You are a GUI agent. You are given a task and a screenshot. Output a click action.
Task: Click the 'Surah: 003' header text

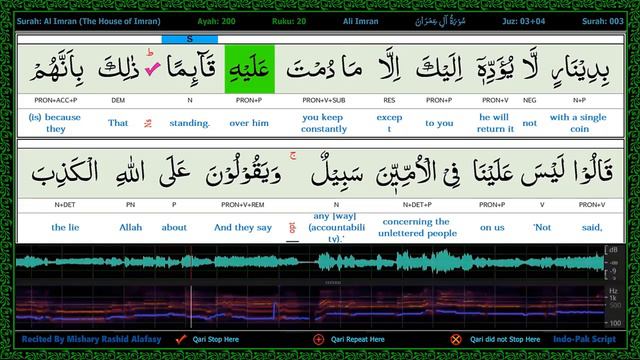pos(603,21)
